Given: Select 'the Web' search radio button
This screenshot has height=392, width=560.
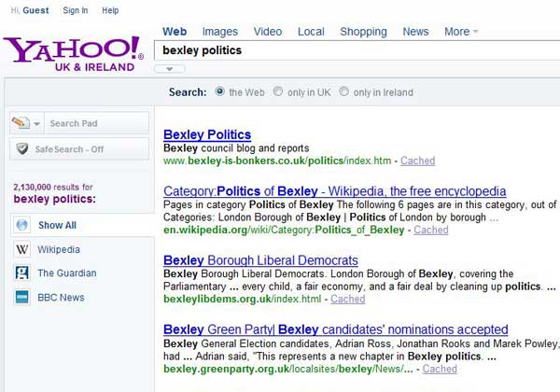Looking at the screenshot, I should pyautogui.click(x=220, y=92).
